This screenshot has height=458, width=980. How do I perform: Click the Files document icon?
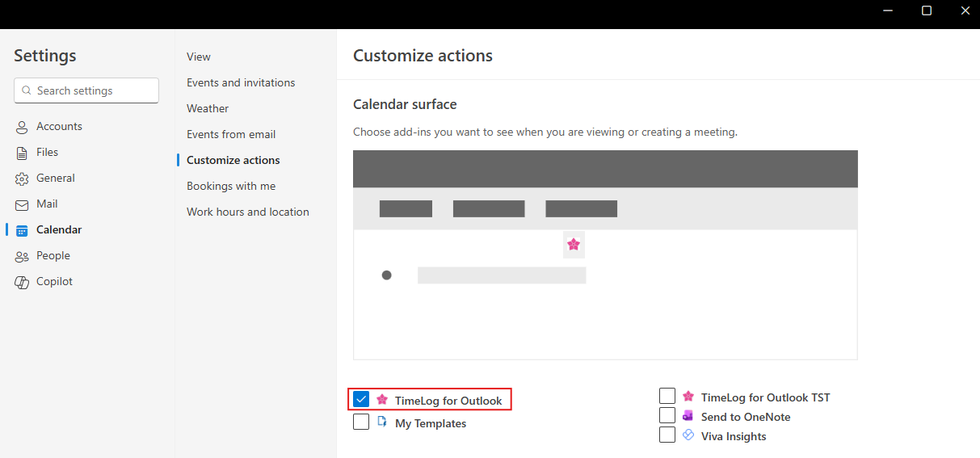point(22,153)
